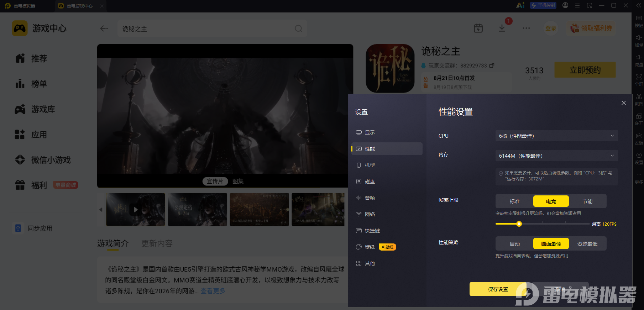The height and width of the screenshot is (310, 644).
Task: Open downloads icon with red badge
Action: coord(502,28)
